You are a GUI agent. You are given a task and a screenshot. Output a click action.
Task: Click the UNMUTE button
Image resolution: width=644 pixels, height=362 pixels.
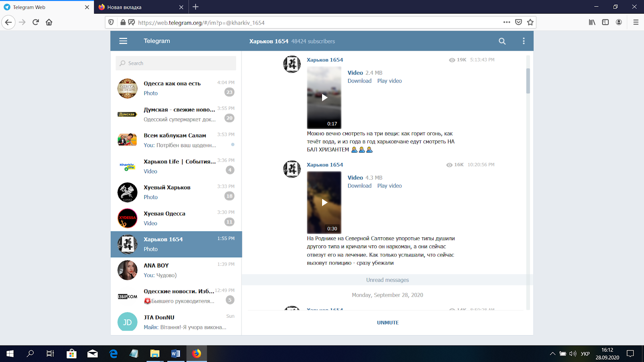(388, 323)
